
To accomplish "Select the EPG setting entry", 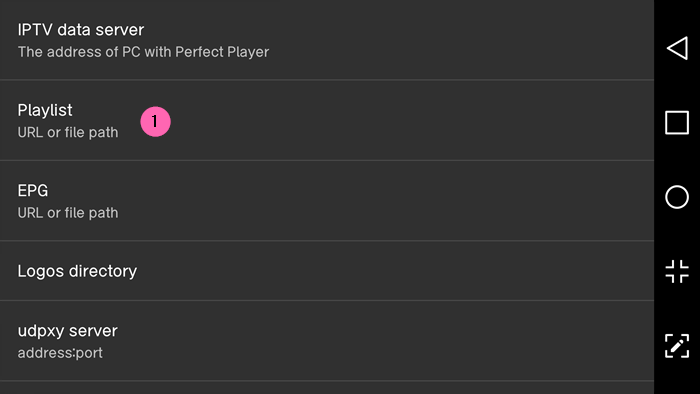I will click(327, 201).
